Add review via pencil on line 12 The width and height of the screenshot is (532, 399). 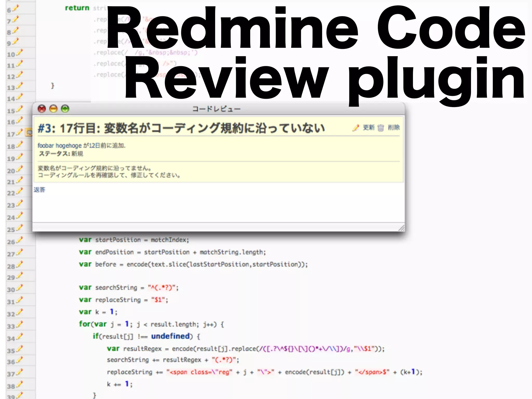[19, 75]
